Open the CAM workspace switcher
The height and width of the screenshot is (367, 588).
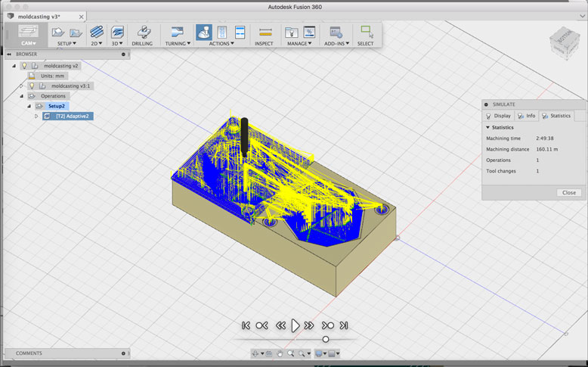click(28, 35)
